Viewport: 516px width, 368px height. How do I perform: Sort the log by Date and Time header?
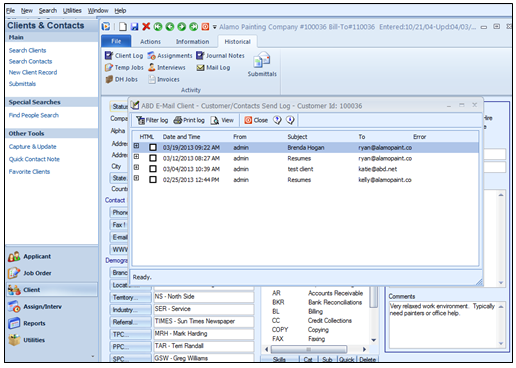(x=181, y=137)
